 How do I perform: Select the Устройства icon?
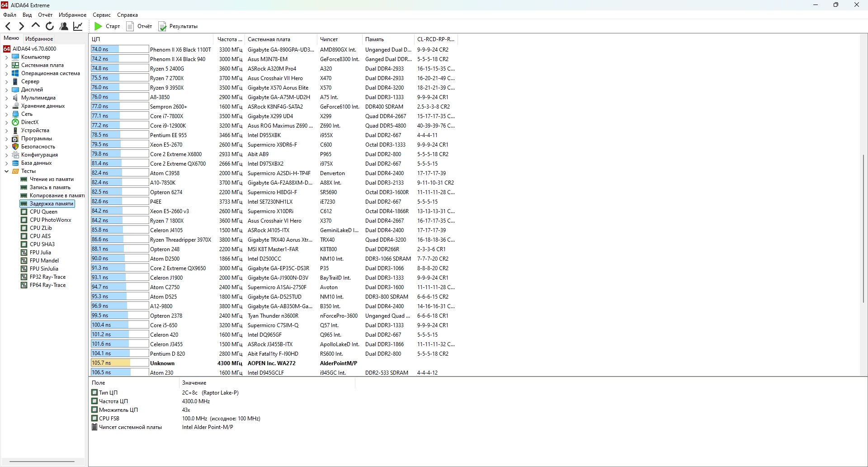(15, 130)
